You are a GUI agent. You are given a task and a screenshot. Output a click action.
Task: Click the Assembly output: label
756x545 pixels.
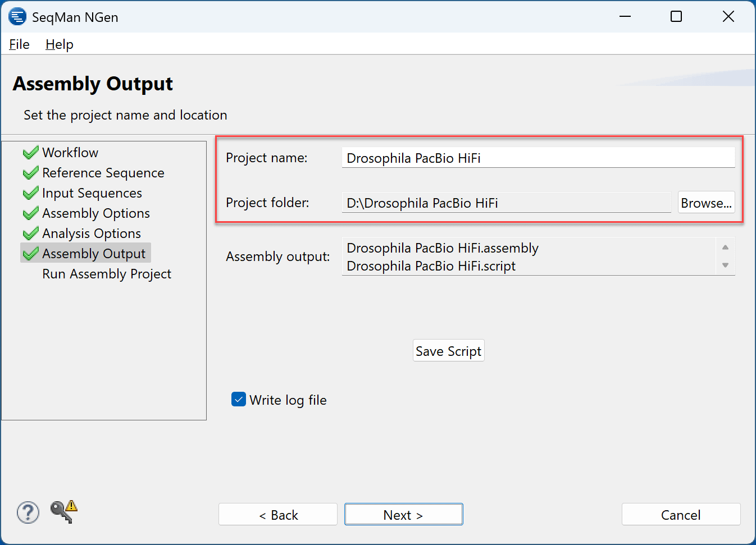pyautogui.click(x=278, y=257)
